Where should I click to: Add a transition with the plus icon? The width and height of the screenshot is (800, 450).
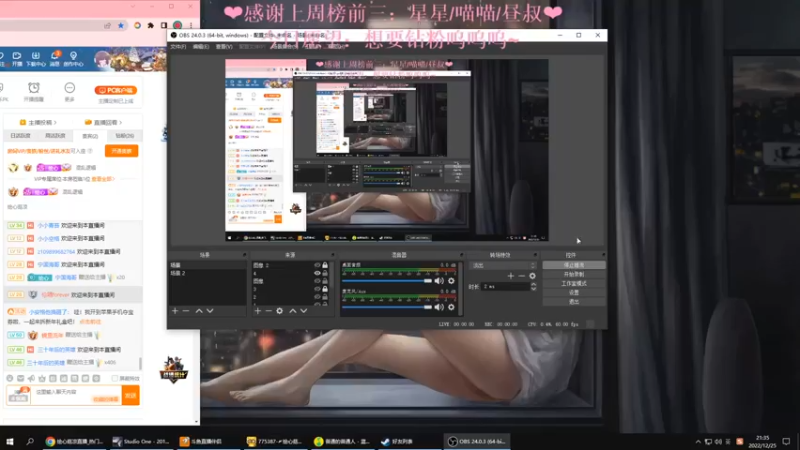[511, 276]
